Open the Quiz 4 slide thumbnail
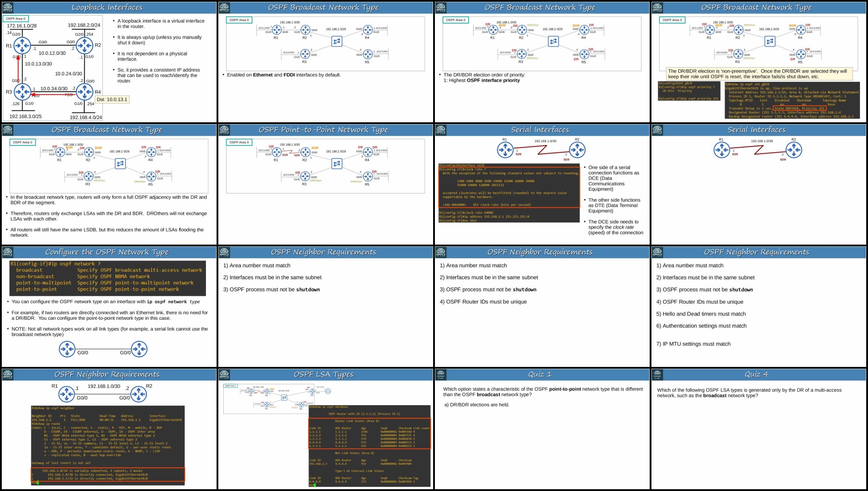Viewport: 868px width, 491px height. coord(759,429)
